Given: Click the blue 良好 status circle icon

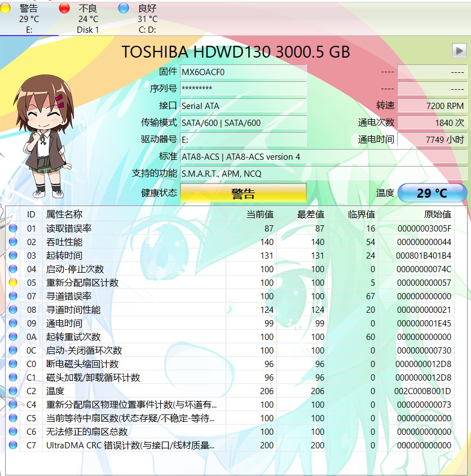Looking at the screenshot, I should pyautogui.click(x=124, y=8).
